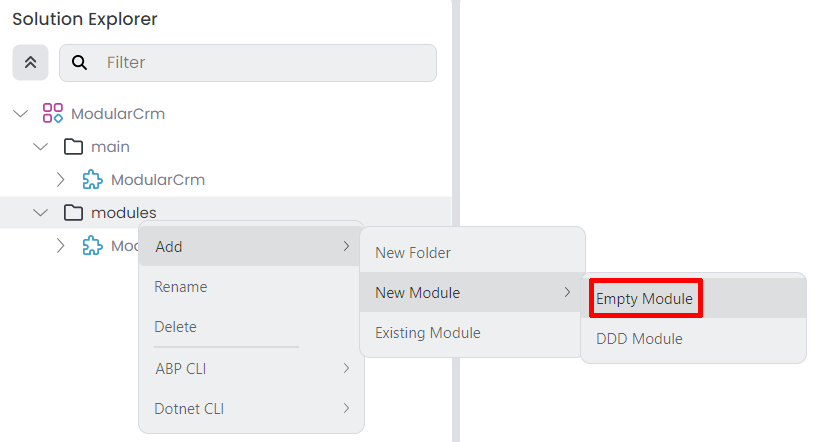
Task: Click the main folder icon
Action: coord(73,147)
